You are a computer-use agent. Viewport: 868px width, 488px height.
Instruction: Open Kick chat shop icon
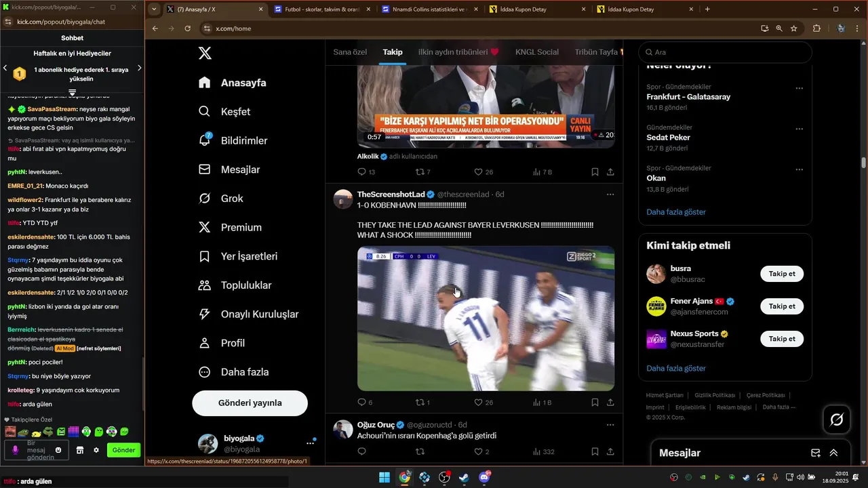pyautogui.click(x=79, y=450)
